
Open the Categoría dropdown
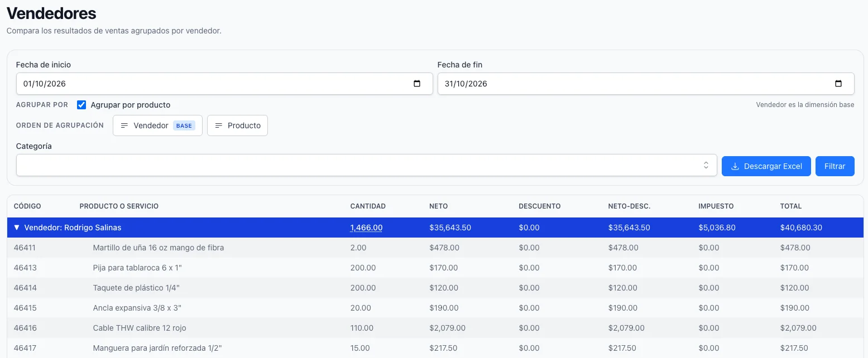click(x=366, y=165)
